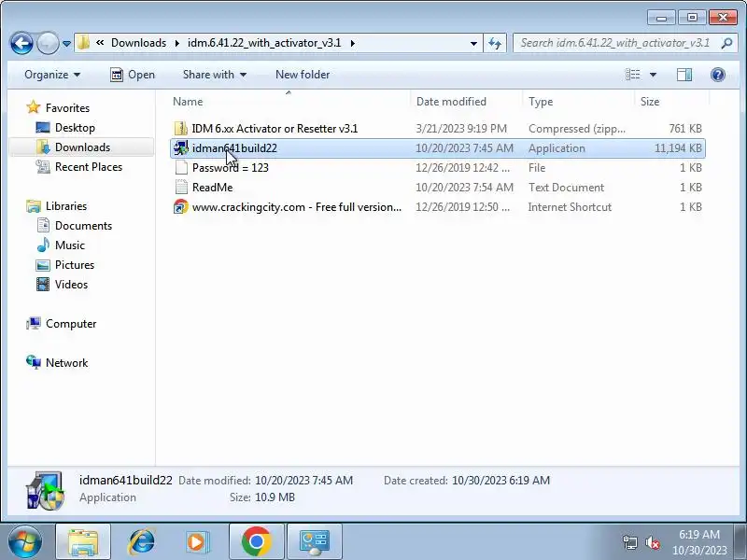Select the Password = 123 file
747x560 pixels.
click(x=230, y=168)
